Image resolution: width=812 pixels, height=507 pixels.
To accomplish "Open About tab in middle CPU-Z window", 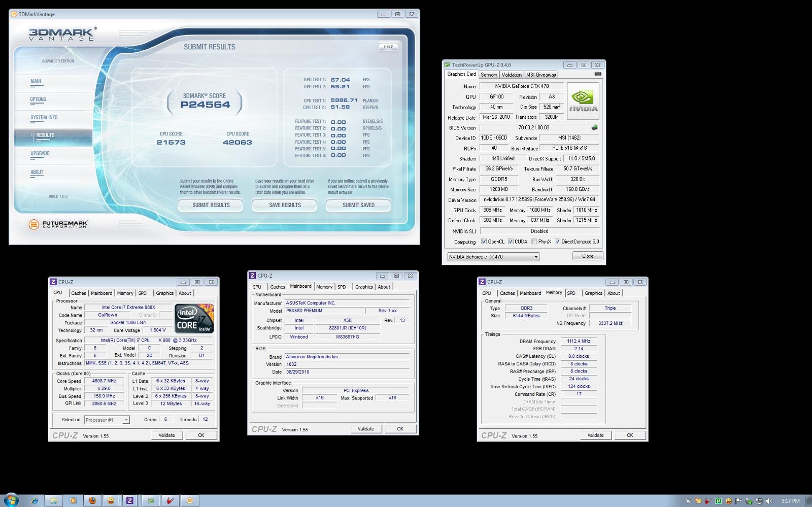I will point(384,287).
